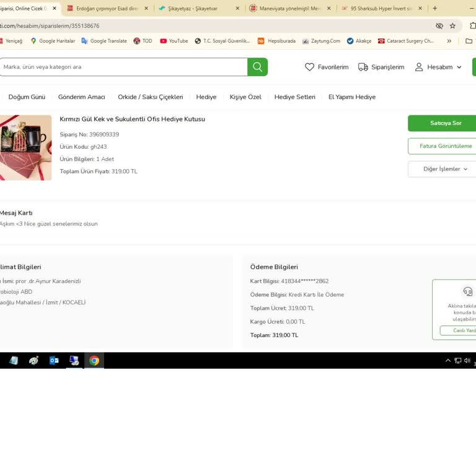Click the crossed-out eye icon in the address bar

[x=439, y=26]
